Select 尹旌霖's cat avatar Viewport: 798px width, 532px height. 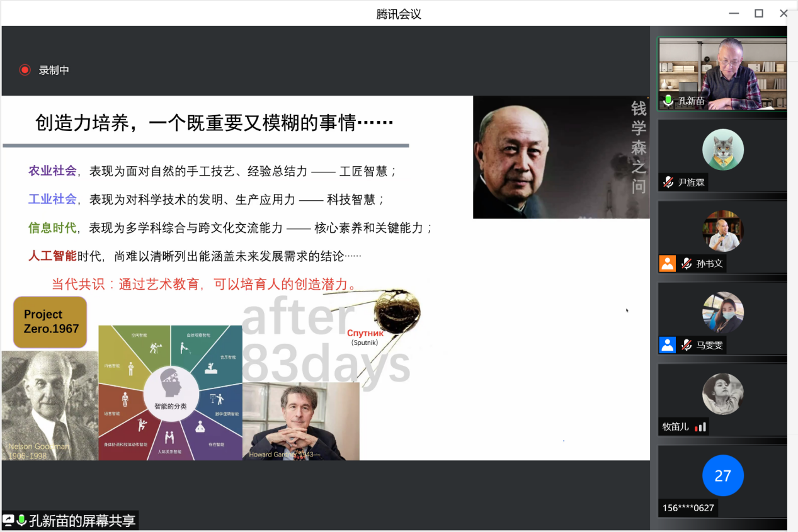[x=723, y=150]
